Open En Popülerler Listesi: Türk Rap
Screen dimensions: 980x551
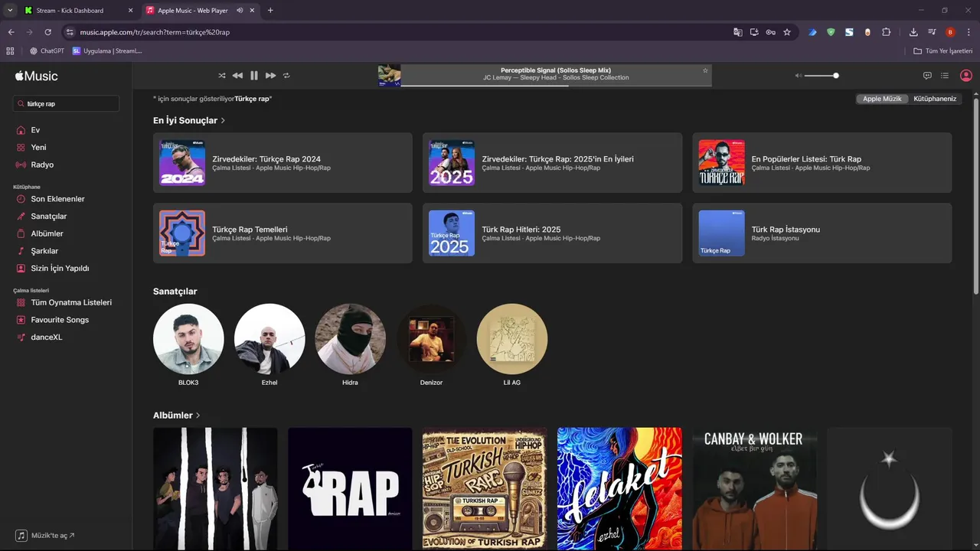click(822, 162)
